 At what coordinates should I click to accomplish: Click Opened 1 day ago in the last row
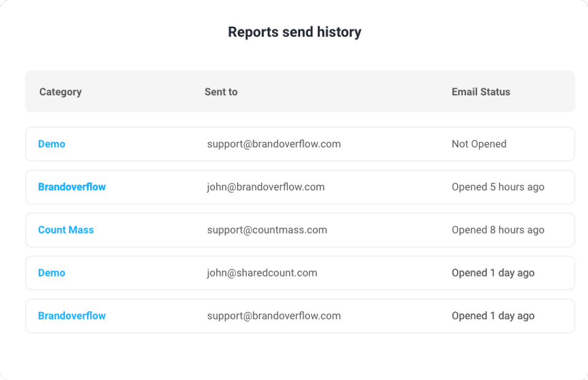click(x=493, y=316)
